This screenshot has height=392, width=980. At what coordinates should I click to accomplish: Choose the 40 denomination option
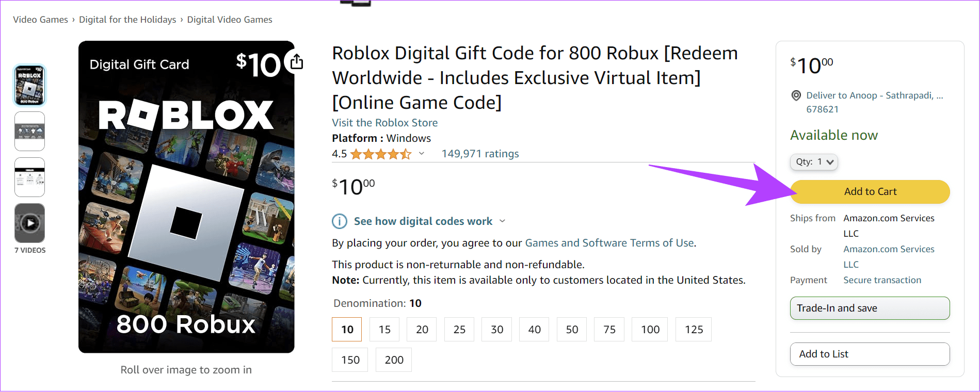(534, 330)
